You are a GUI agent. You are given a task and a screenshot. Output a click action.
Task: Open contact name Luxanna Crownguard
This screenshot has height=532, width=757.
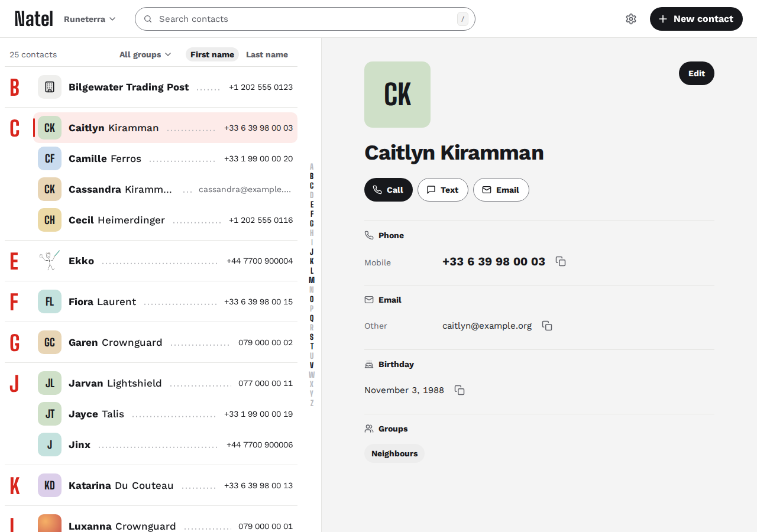(122, 526)
